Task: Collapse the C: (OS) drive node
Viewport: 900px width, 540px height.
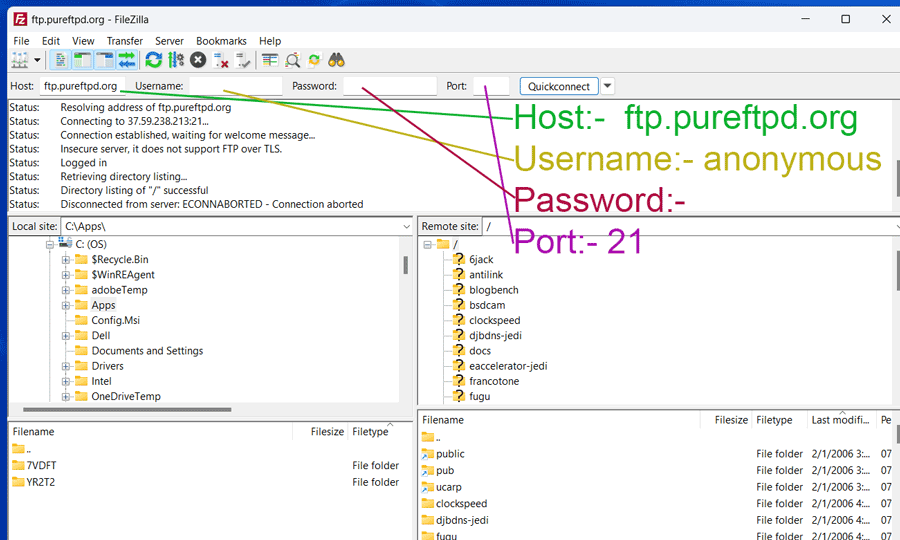Action: pyautogui.click(x=50, y=245)
